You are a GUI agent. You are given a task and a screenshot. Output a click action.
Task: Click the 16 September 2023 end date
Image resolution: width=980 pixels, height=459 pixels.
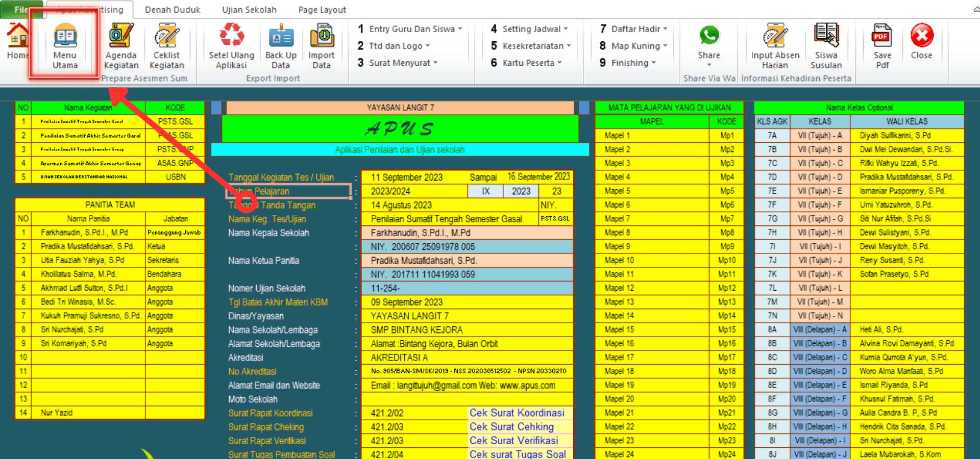(538, 176)
